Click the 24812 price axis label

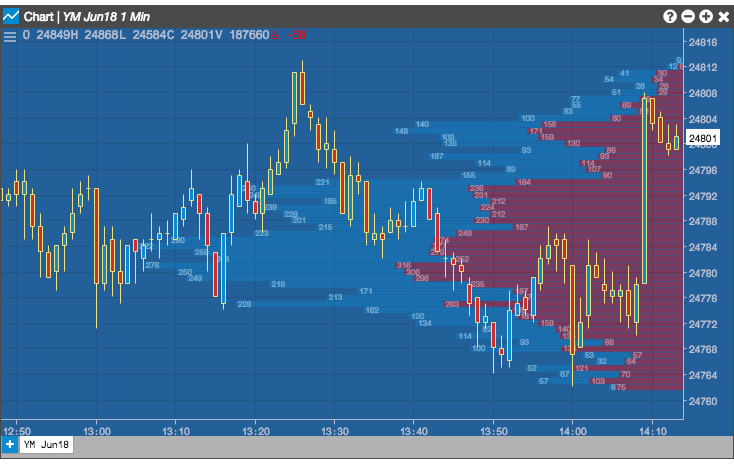pyautogui.click(x=703, y=67)
